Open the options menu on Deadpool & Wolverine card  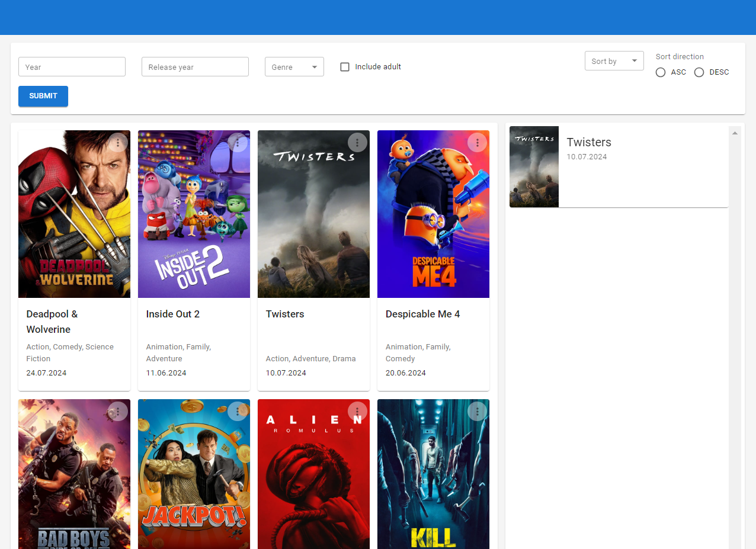coord(117,142)
